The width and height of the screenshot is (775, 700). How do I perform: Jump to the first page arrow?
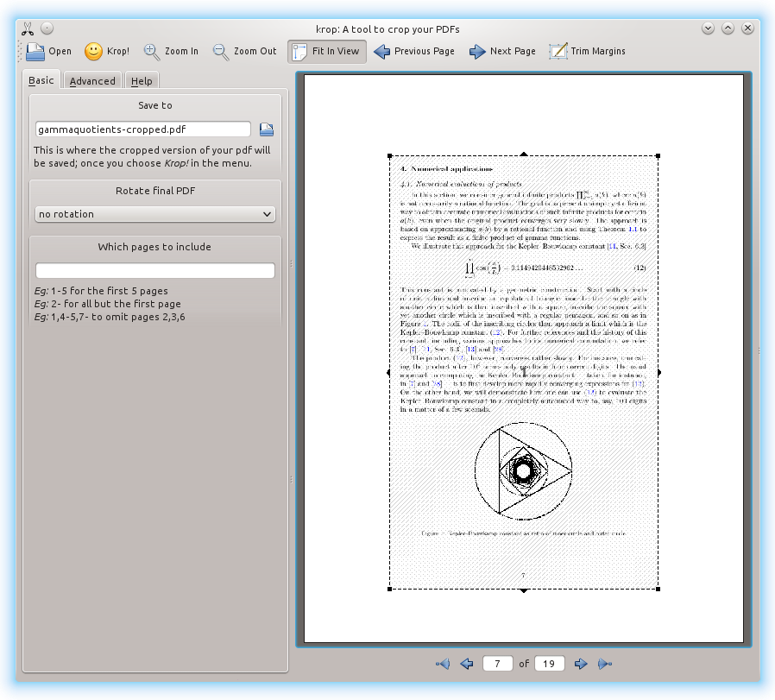pos(443,664)
